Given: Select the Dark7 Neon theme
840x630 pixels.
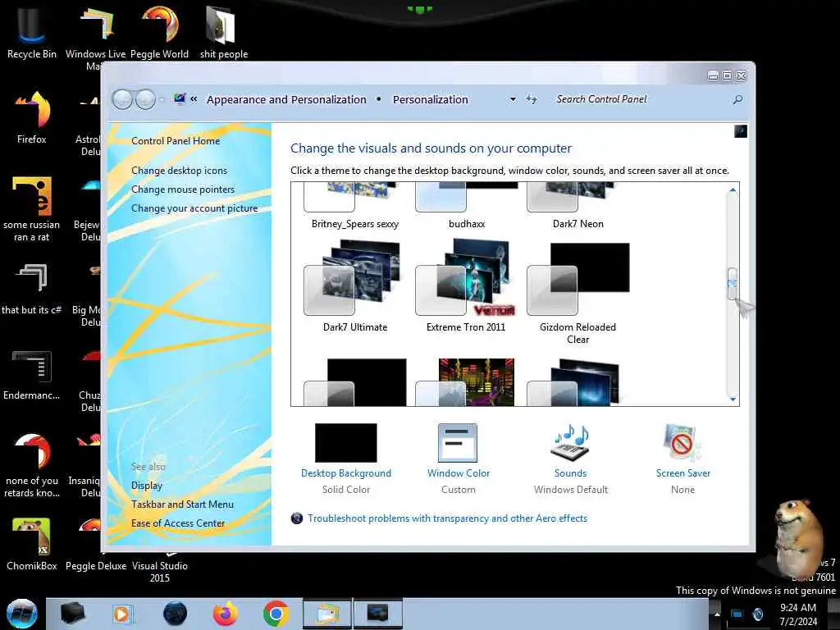Looking at the screenshot, I should click(x=577, y=206).
